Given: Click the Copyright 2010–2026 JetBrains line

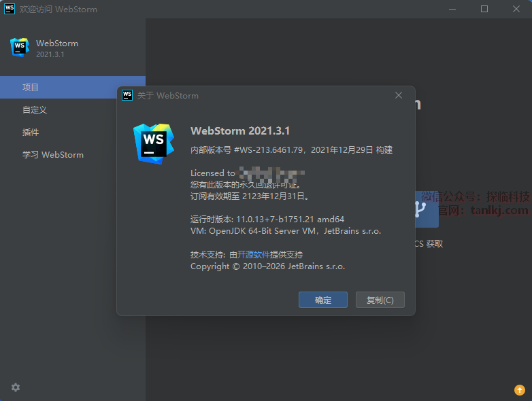Looking at the screenshot, I should [267, 266].
